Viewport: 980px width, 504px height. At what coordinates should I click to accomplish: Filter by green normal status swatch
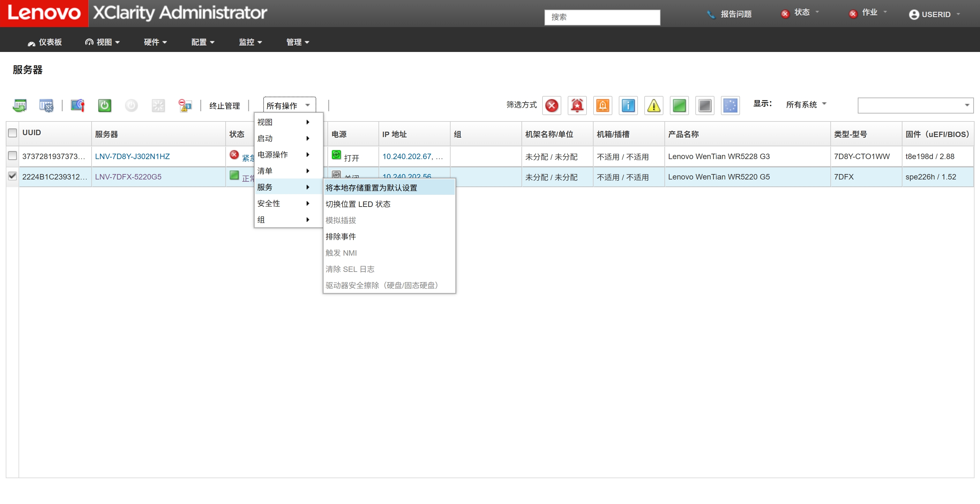point(679,105)
